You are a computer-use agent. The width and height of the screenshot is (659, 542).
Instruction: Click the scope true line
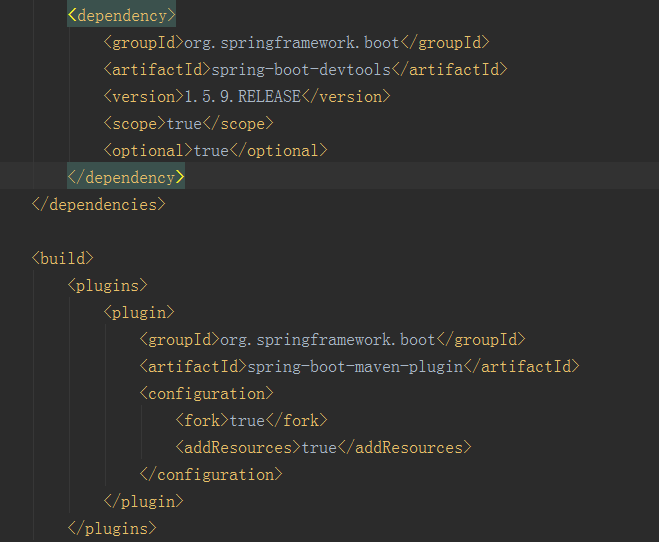click(x=189, y=124)
